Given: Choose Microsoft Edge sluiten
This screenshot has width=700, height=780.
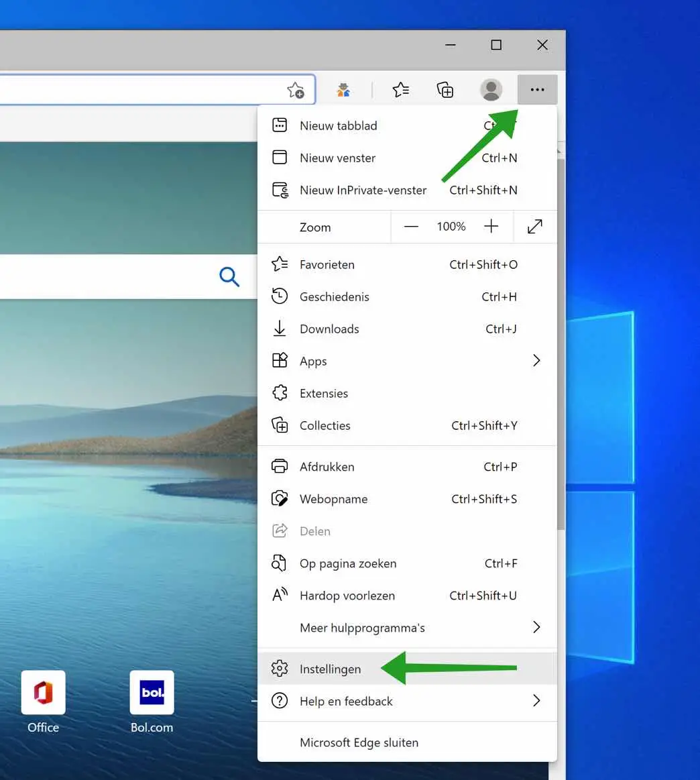Looking at the screenshot, I should pos(407,742).
